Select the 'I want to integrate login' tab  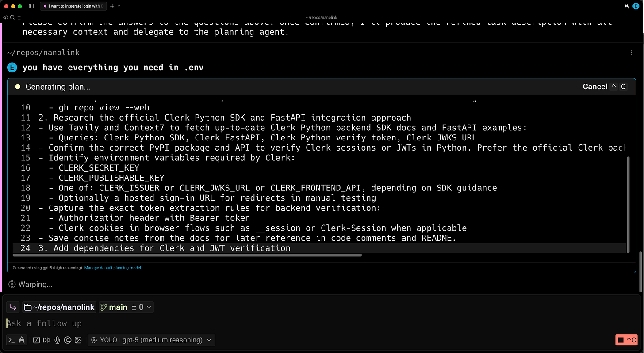tap(73, 6)
